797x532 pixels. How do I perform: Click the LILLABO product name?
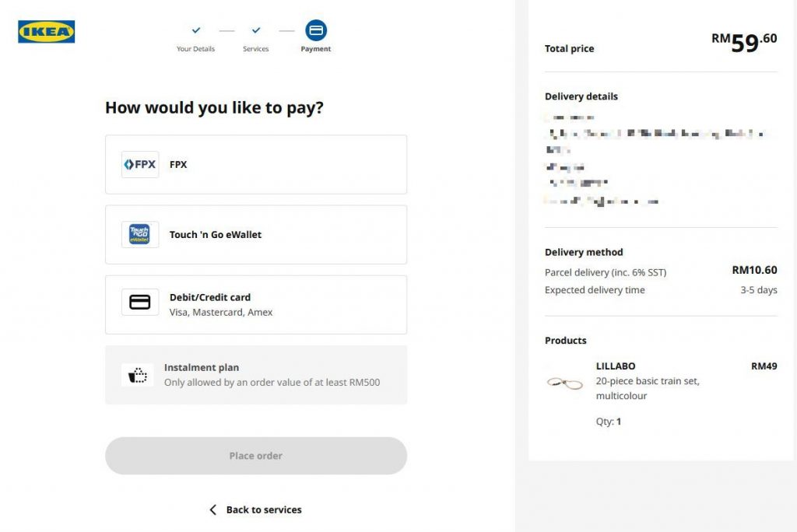pos(616,366)
